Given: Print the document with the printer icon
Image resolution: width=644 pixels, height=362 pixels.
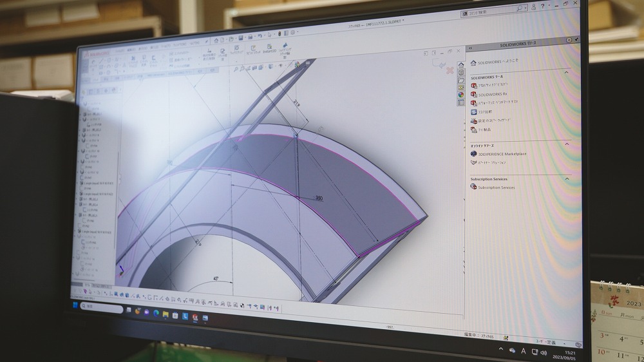Looking at the screenshot, I should click(250, 37).
